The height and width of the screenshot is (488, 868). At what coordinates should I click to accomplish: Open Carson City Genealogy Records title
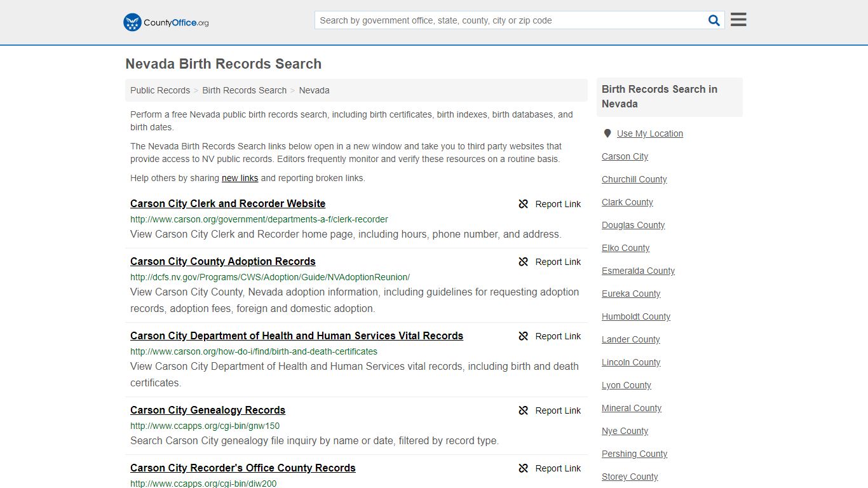(x=208, y=410)
